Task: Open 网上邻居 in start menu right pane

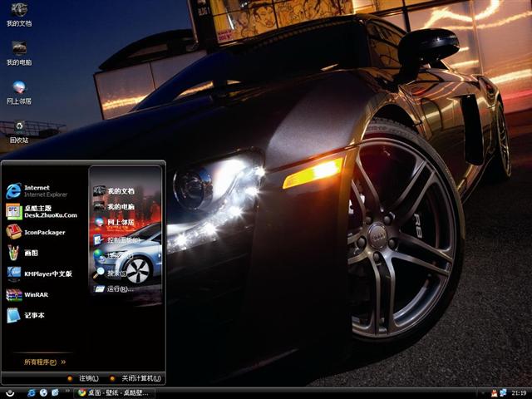Action: tap(114, 222)
